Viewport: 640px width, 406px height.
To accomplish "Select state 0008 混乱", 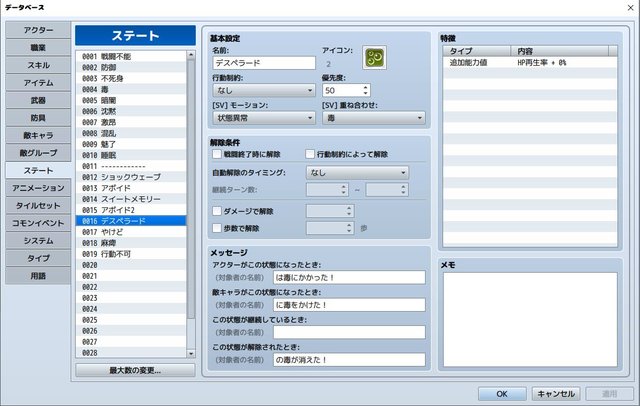I will (x=131, y=133).
